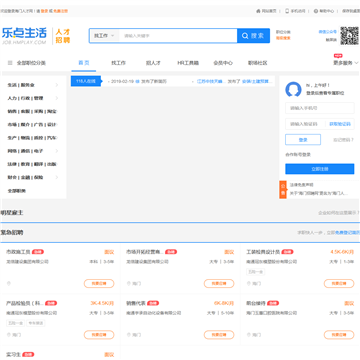Viewport: 360px width, 360px height.
Task: Go to the 找工作 navigation tab
Action: point(118,63)
